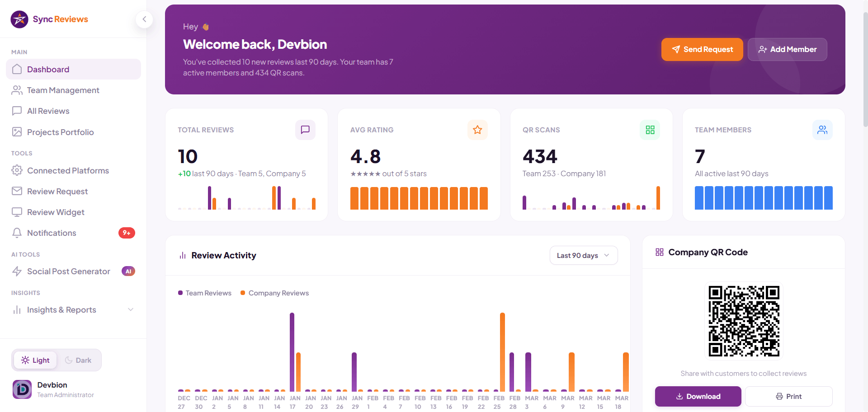Click the company QR code image
This screenshot has height=412, width=868.
744,321
